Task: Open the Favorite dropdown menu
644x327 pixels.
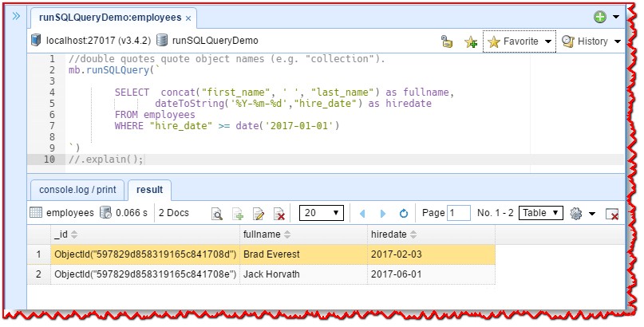Action: pos(520,41)
